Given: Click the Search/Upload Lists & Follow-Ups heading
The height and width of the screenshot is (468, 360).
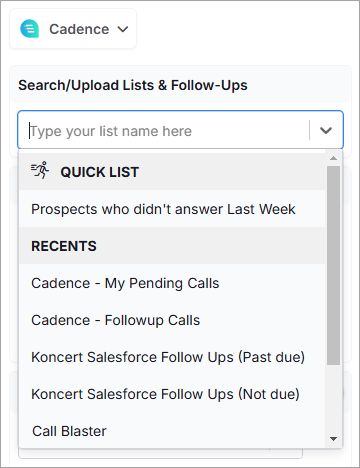Looking at the screenshot, I should (x=133, y=85).
